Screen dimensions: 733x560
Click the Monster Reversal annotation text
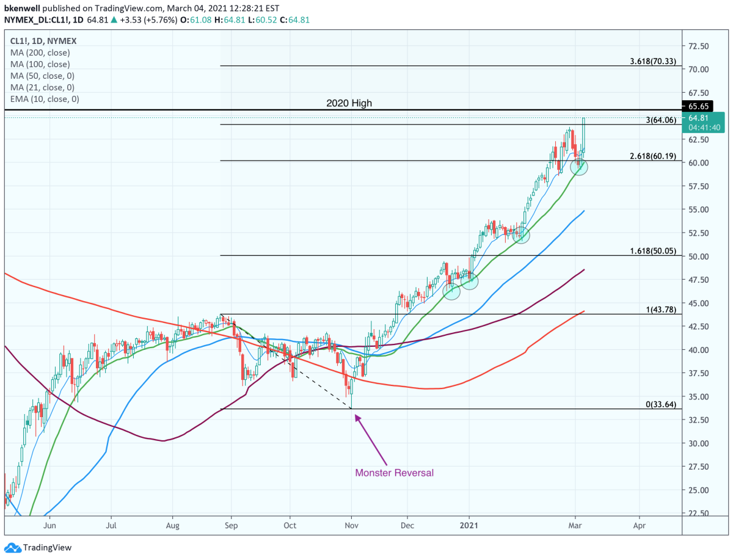coord(394,472)
